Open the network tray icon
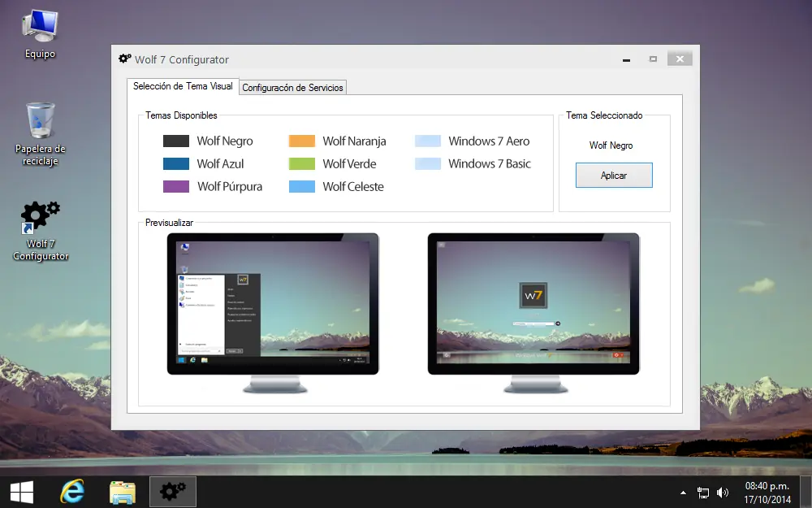Screen dimensions: 812x508 (702, 493)
